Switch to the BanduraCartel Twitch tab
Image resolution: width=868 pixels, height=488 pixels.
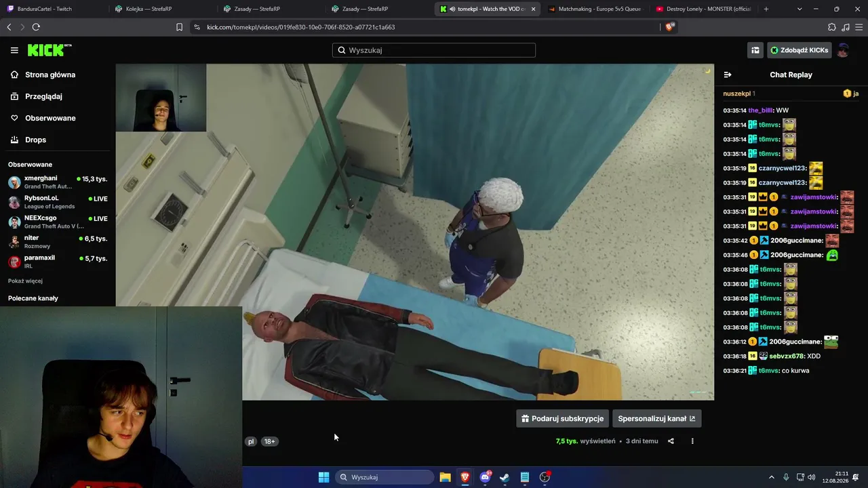pos(54,9)
